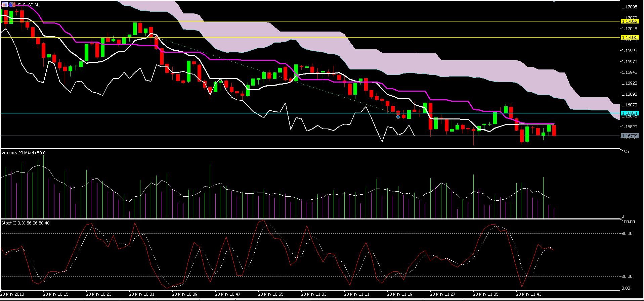Click the 28 May 11:03 time label
644x301 pixels.
click(314, 294)
